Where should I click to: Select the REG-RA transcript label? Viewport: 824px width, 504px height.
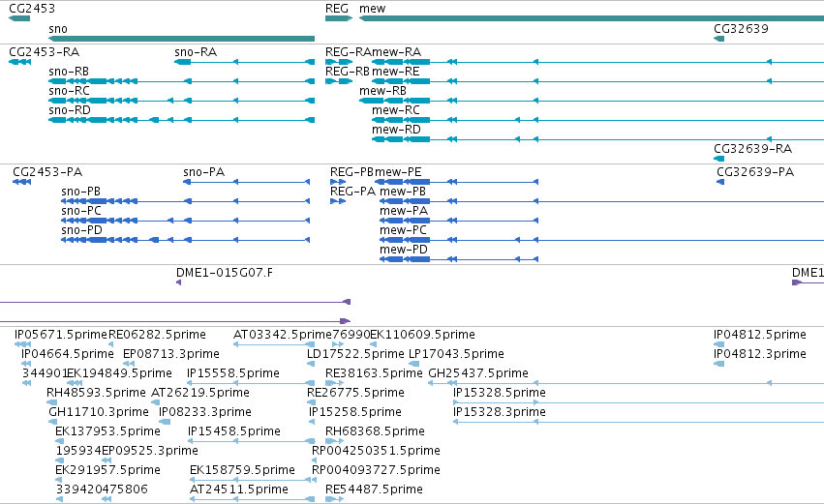(x=349, y=52)
